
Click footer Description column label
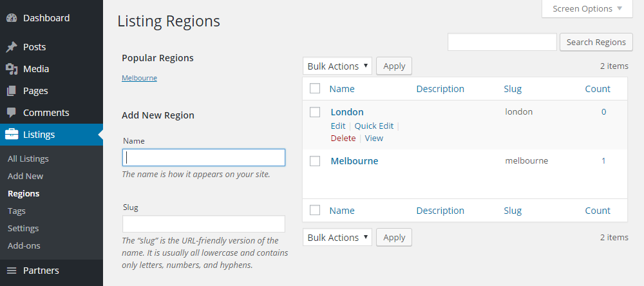tap(440, 211)
